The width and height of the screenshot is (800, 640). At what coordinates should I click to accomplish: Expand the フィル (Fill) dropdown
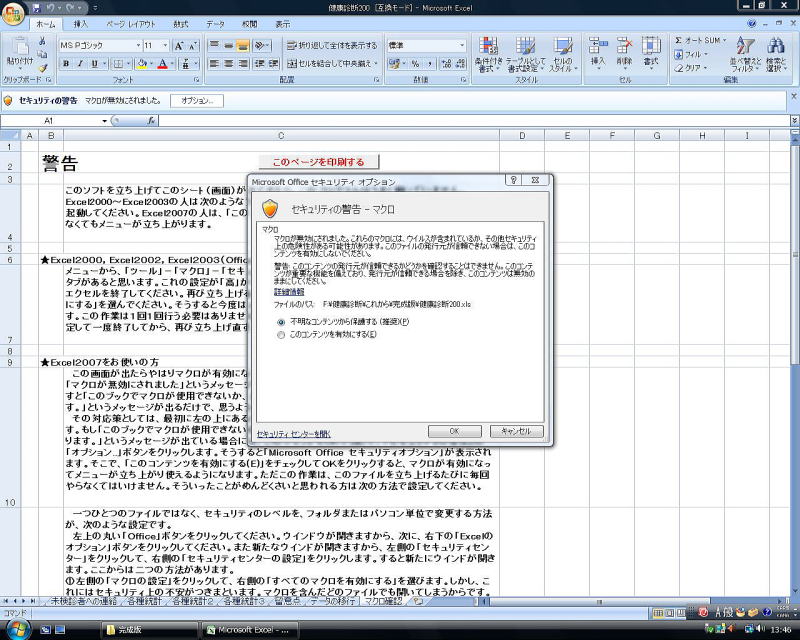click(706, 54)
